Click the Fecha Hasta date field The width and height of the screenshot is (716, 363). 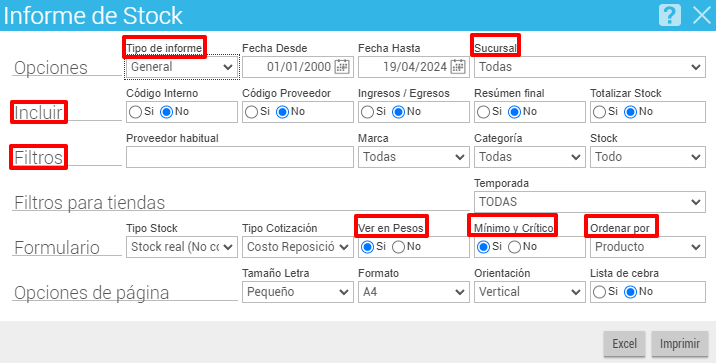[x=414, y=67]
